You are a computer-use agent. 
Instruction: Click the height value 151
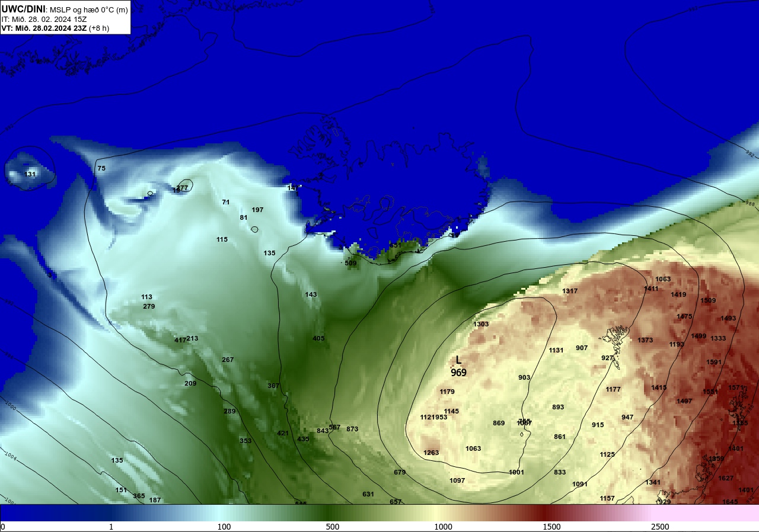(x=121, y=490)
